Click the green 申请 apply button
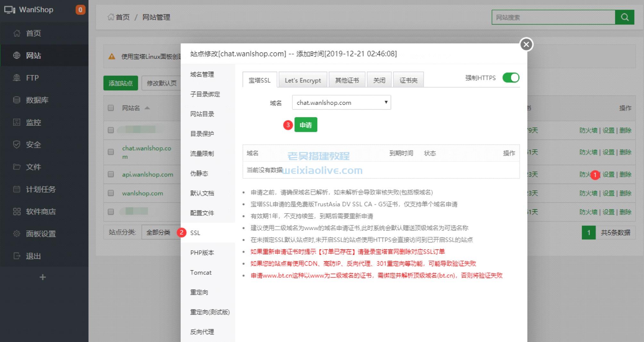Image resolution: width=644 pixels, height=342 pixels. (x=306, y=125)
